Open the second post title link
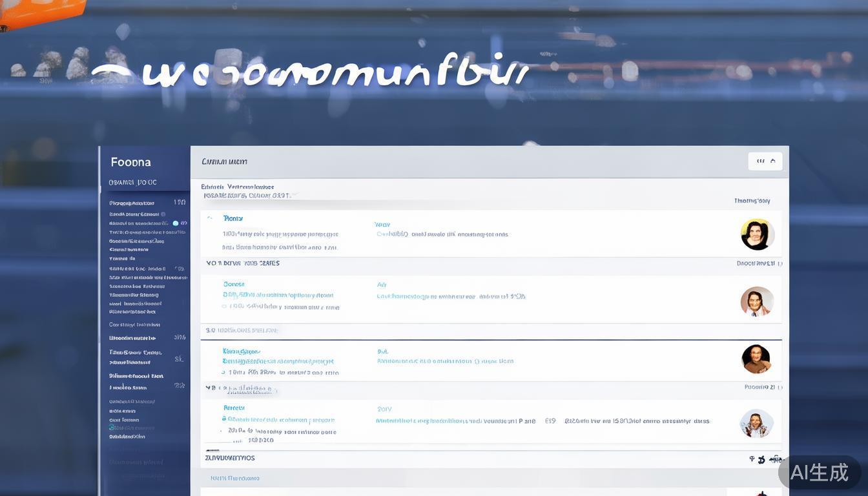868x496 pixels. coord(234,284)
